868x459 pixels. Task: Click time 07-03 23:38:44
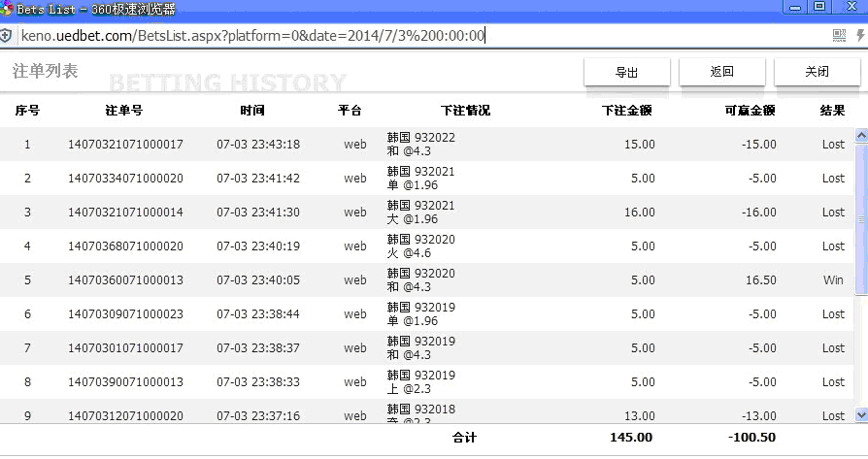click(x=258, y=314)
